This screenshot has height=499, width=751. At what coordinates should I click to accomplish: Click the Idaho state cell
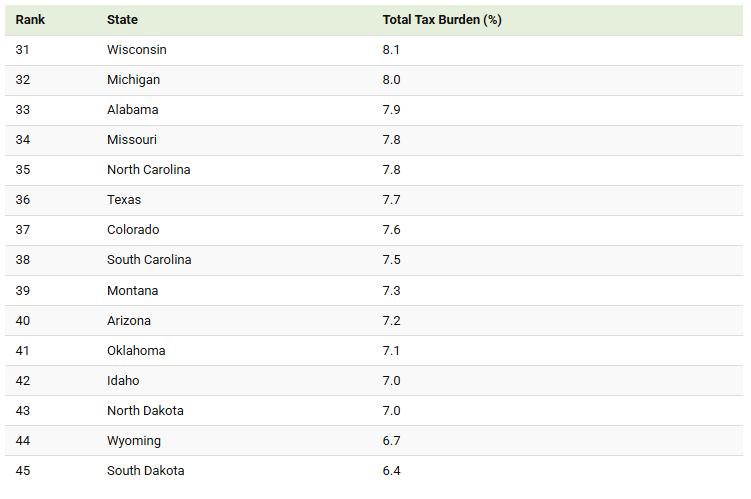(x=123, y=381)
